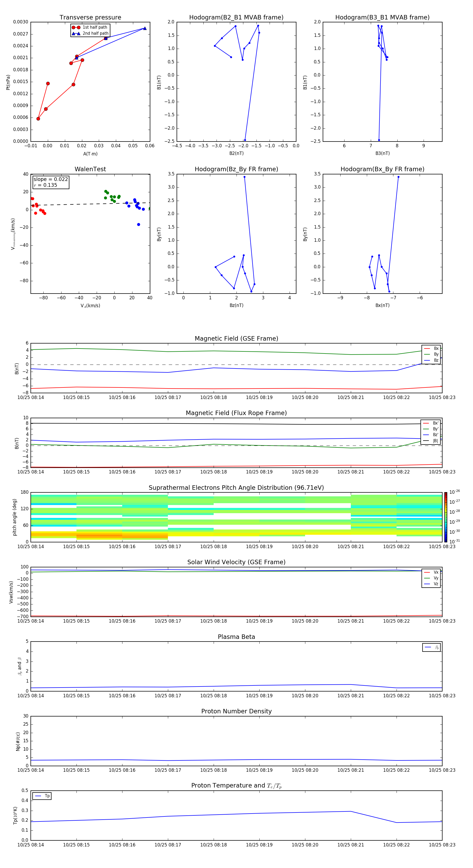Click the pitch angle color bar

coord(446,517)
